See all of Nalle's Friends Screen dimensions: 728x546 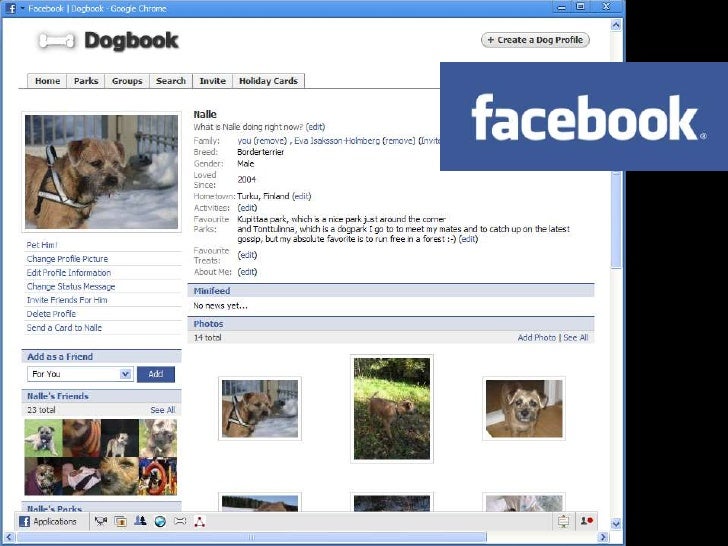162,410
